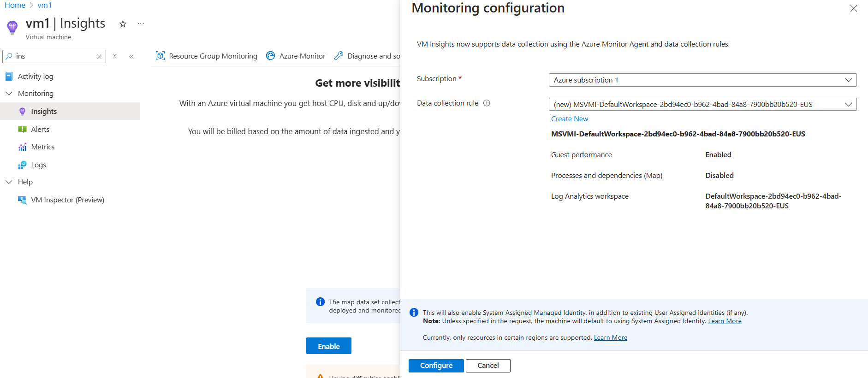868x378 pixels.
Task: Open the Subscription dropdown
Action: pos(702,80)
